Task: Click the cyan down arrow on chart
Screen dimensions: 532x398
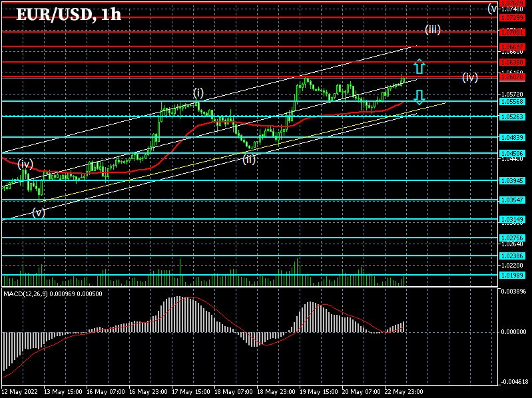Action: coord(419,98)
